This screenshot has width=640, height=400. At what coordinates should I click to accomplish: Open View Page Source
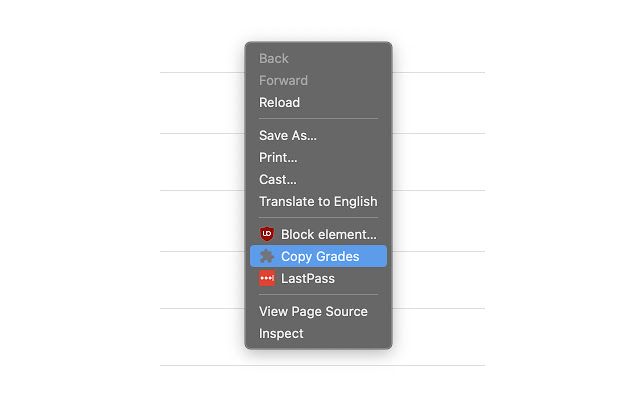point(313,311)
